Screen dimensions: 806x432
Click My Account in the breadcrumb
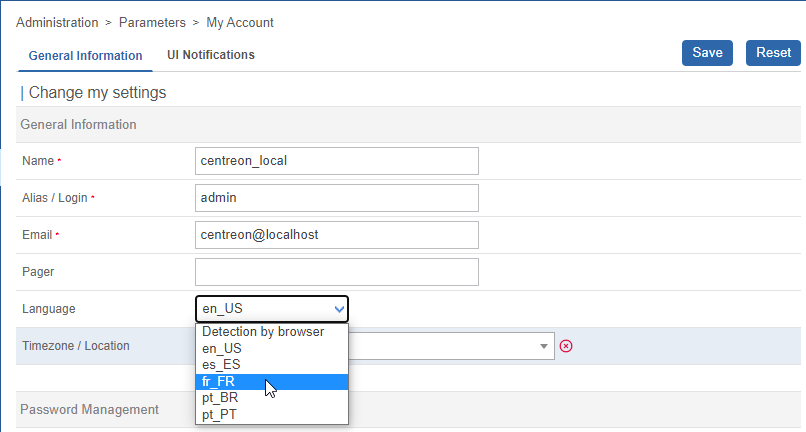coord(240,22)
